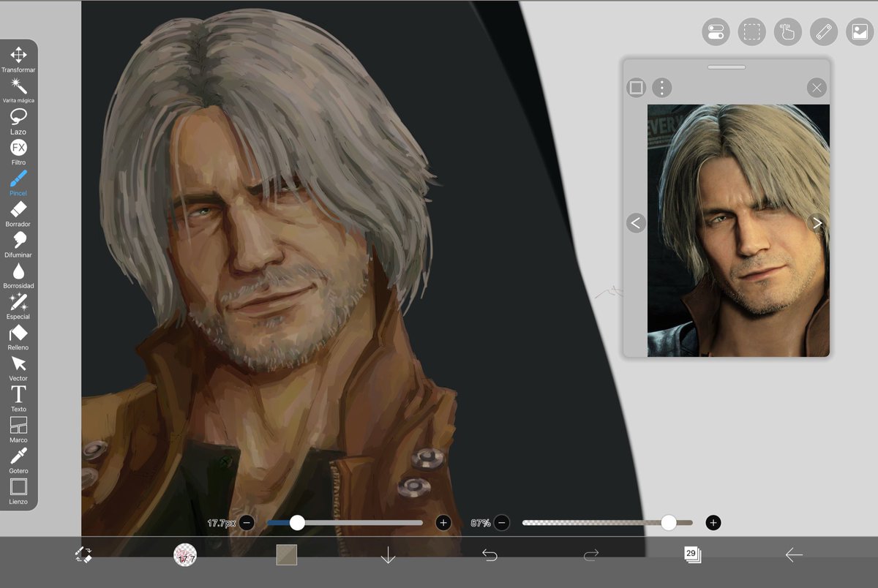Undo the last stroke

[489, 555]
